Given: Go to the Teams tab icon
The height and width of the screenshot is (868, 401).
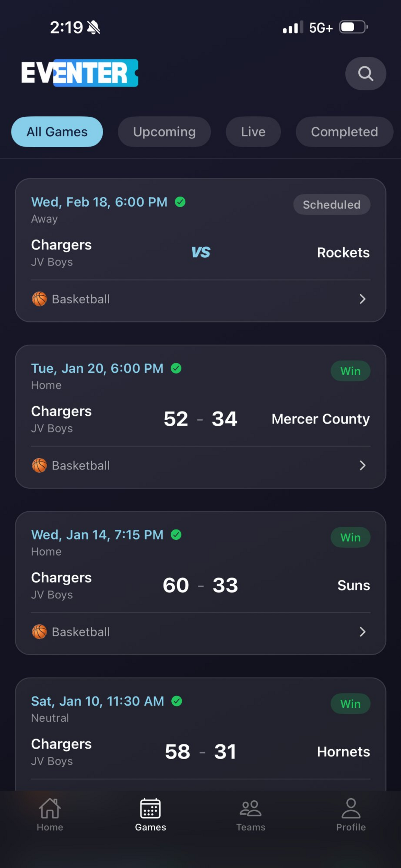Looking at the screenshot, I should [250, 808].
